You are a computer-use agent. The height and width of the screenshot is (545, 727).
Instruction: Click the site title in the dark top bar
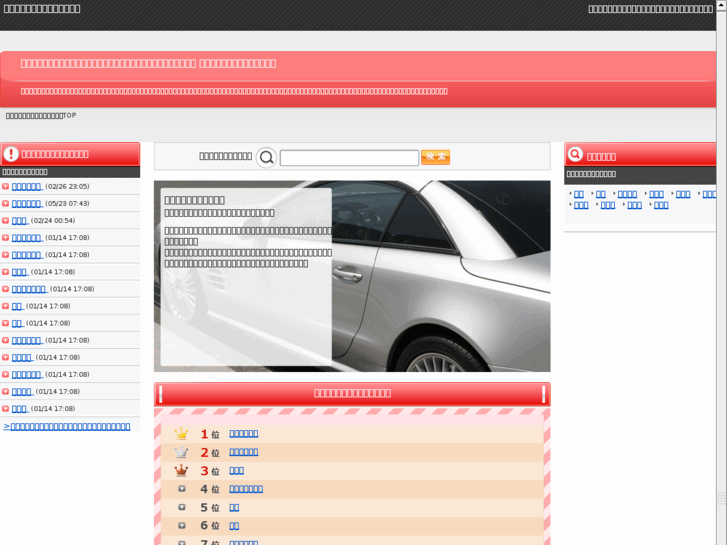[42, 9]
